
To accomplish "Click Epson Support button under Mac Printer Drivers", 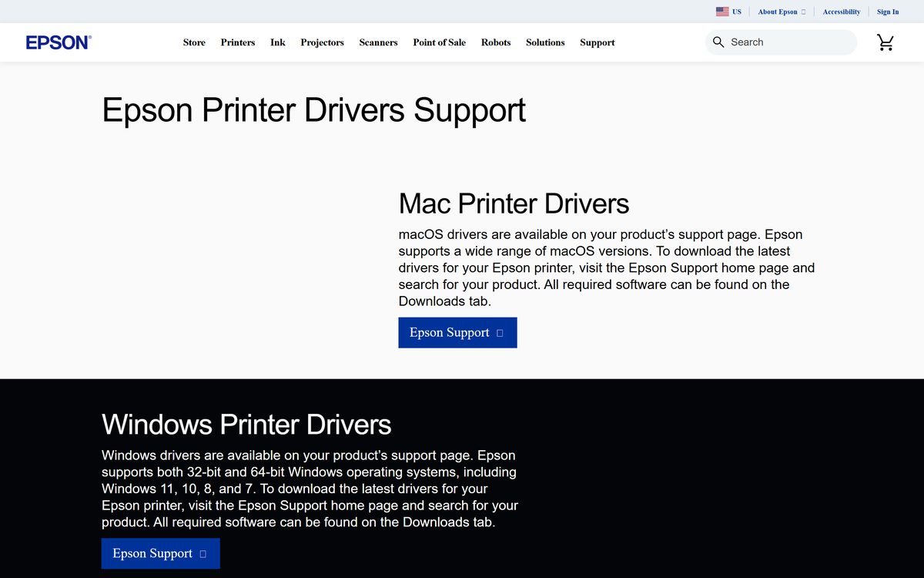I will coord(457,333).
